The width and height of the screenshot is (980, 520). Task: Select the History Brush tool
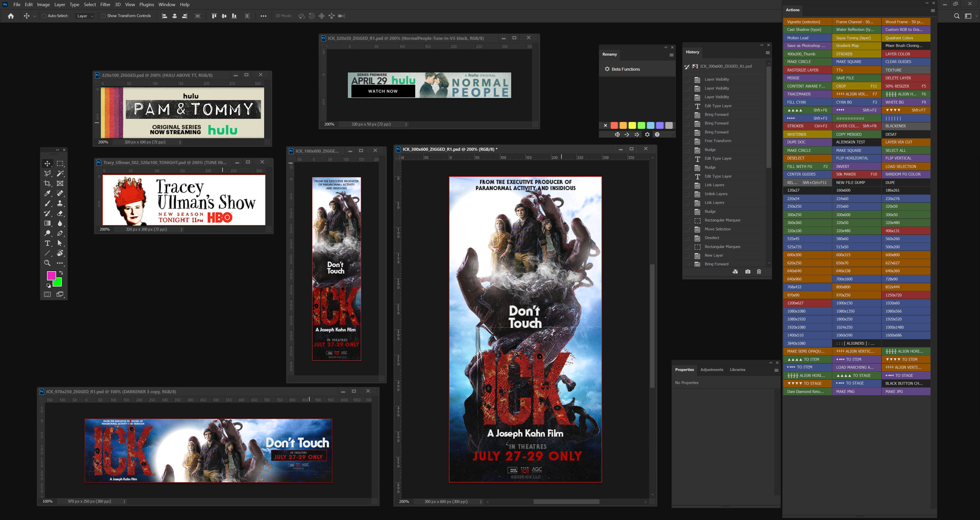click(47, 213)
